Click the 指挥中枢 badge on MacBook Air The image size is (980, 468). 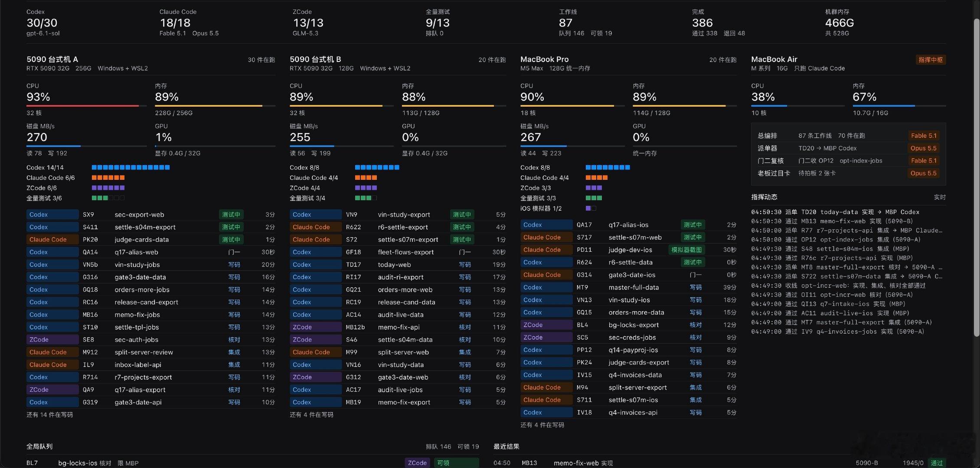[x=931, y=60]
